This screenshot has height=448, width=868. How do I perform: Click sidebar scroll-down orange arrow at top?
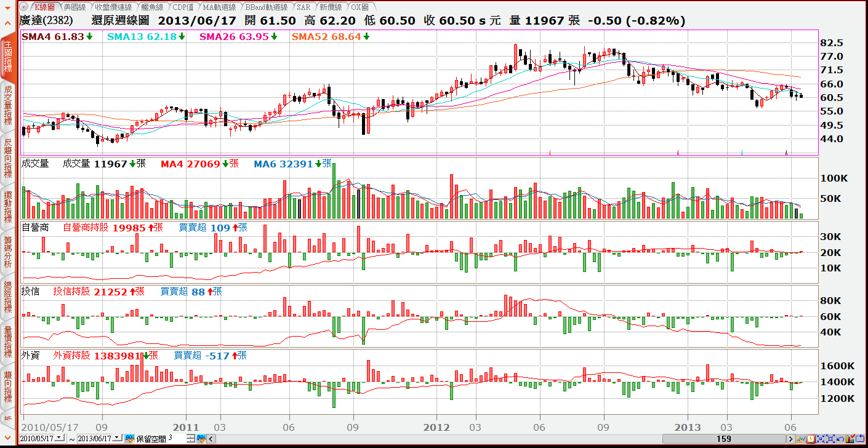click(x=7, y=8)
